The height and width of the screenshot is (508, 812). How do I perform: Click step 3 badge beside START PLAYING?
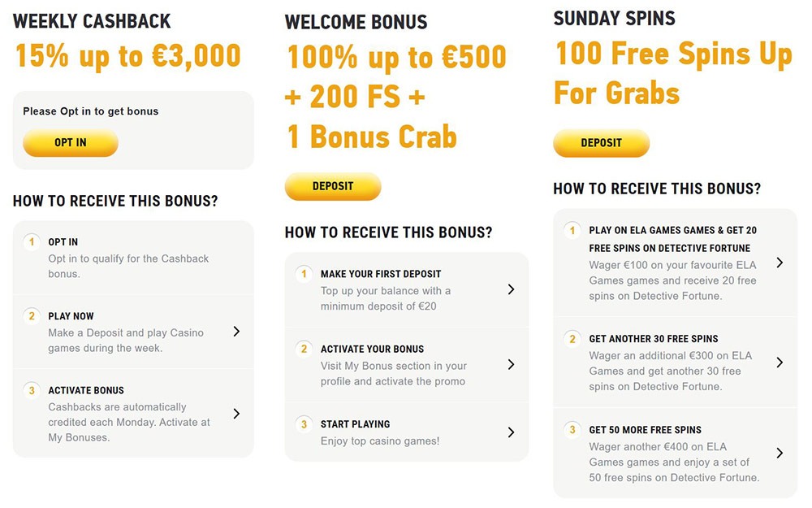click(x=304, y=423)
